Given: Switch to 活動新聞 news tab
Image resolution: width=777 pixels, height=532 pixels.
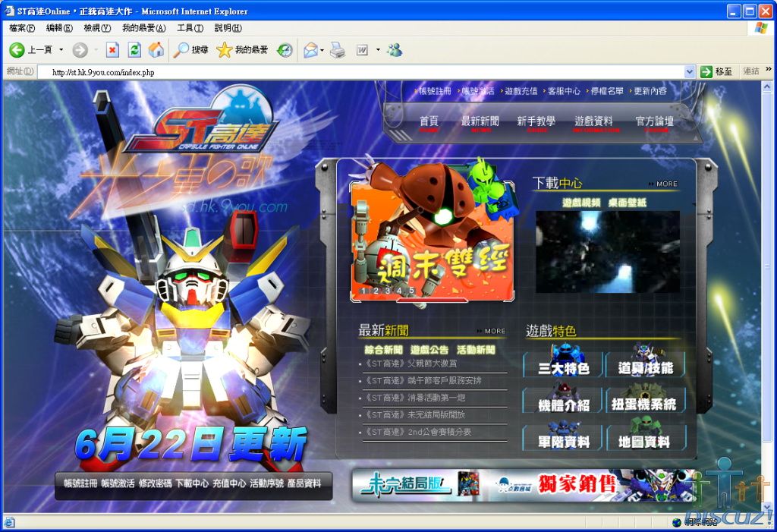Looking at the screenshot, I should (x=476, y=350).
